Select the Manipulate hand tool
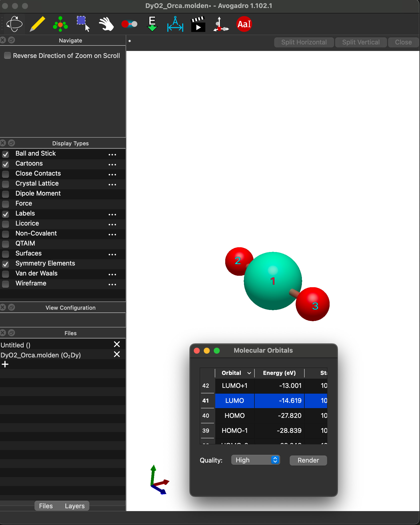Viewport: 420px width, 525px height. [106, 24]
